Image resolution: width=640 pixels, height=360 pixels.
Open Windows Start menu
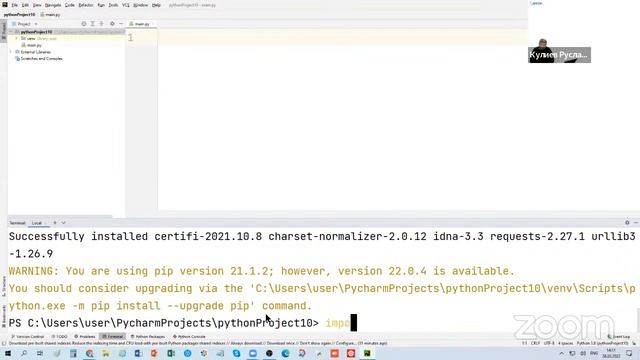[8, 353]
